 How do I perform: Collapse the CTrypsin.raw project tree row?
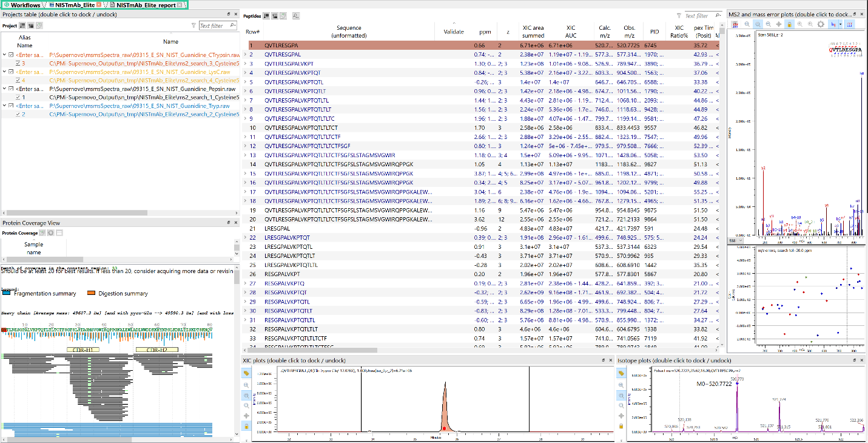tap(4, 55)
